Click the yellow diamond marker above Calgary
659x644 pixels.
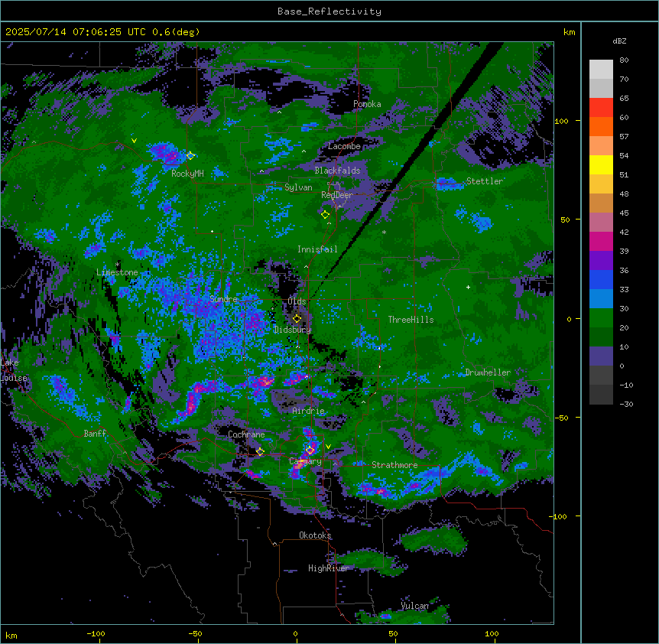(x=310, y=450)
